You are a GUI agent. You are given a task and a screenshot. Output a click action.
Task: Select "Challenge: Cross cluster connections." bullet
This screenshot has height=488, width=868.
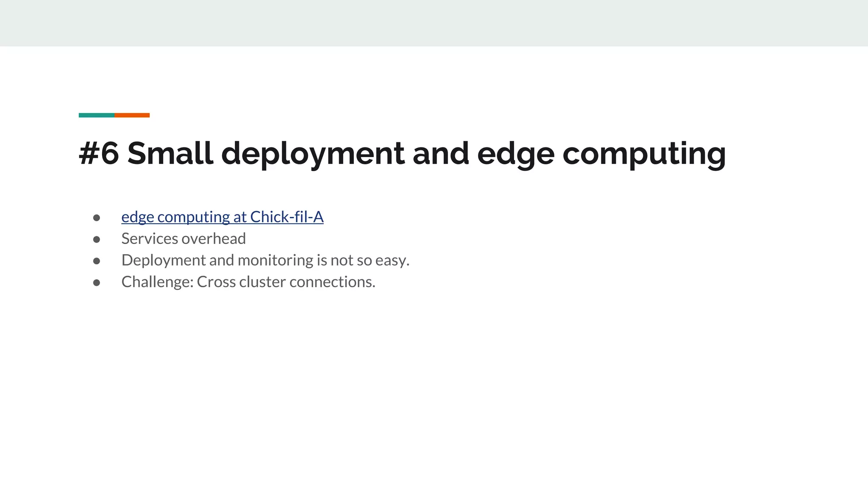coord(248,282)
